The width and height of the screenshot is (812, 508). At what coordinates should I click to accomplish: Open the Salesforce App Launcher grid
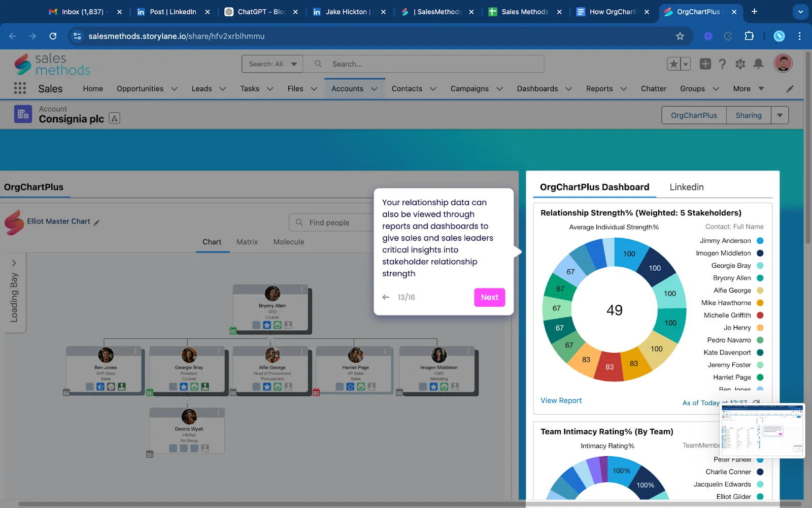[x=20, y=88]
